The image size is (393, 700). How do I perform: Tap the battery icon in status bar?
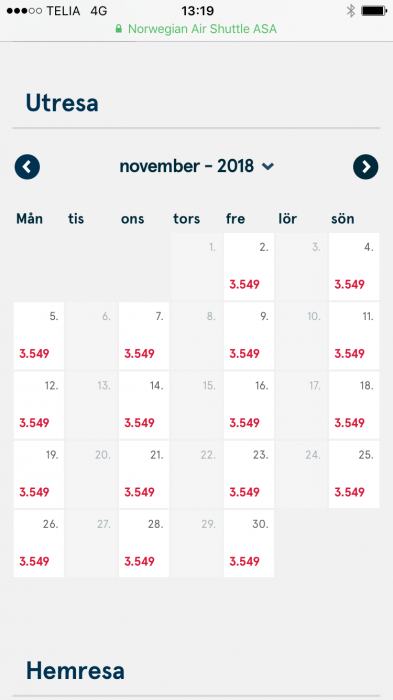[x=374, y=11]
